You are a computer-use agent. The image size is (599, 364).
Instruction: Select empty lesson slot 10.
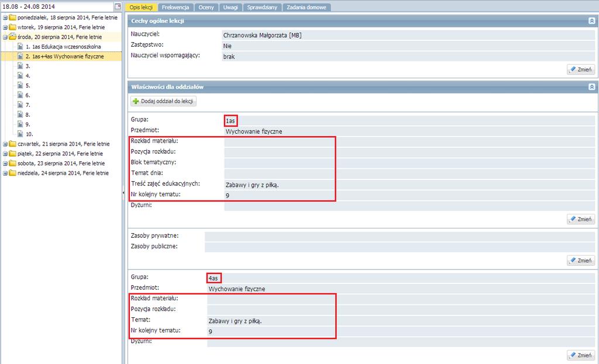pyautogui.click(x=29, y=134)
